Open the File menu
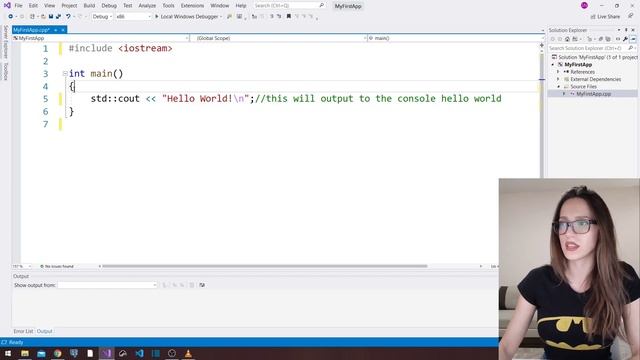 [18, 6]
